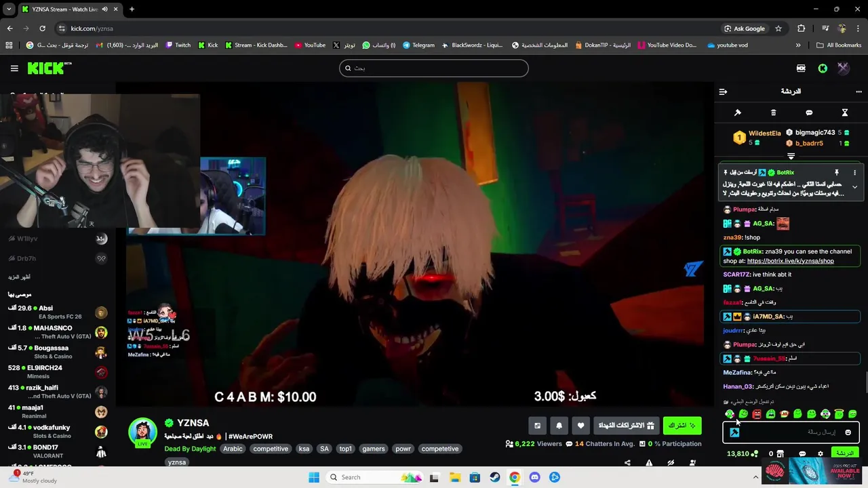
Task: Click the profile avatar icon in Kick header
Action: point(843,68)
